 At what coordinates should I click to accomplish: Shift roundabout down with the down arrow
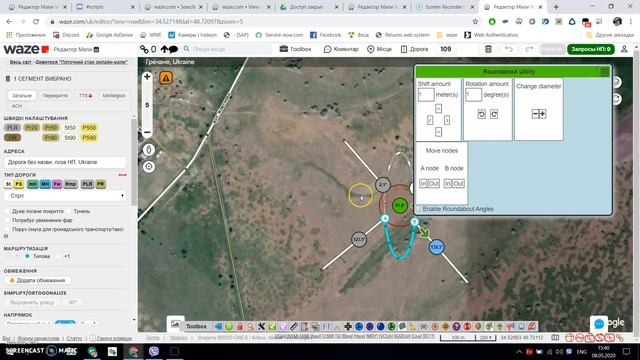click(438, 132)
